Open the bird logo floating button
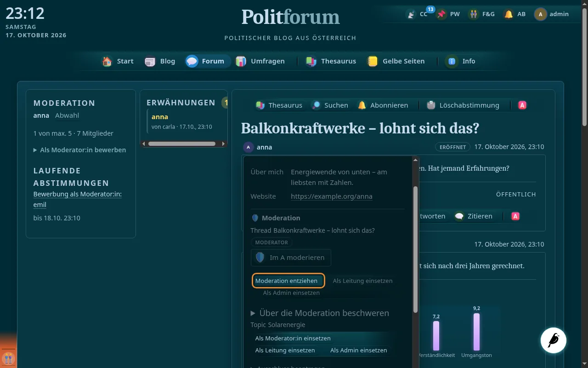This screenshot has height=368, width=588. click(x=554, y=340)
